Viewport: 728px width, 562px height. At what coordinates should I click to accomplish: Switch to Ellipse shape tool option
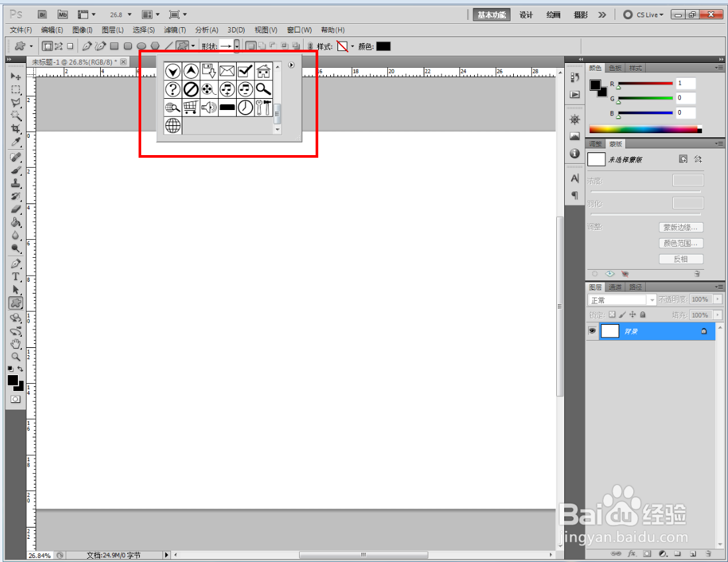click(142, 46)
